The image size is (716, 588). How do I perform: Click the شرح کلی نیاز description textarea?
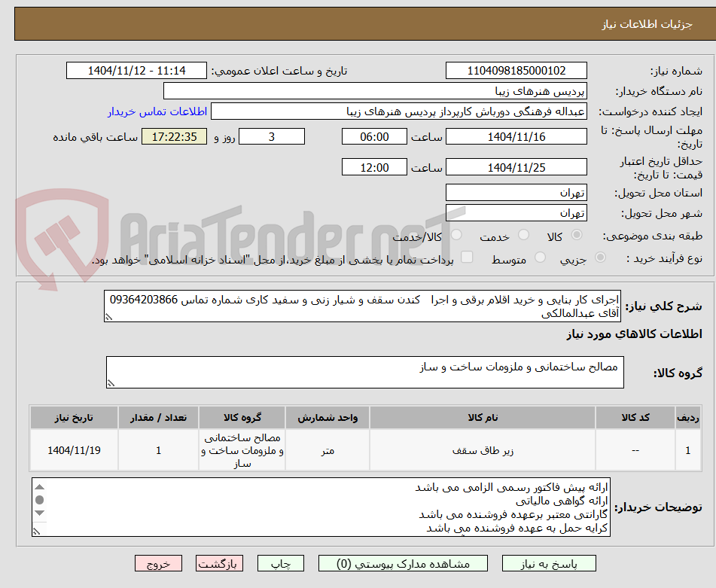click(x=363, y=306)
